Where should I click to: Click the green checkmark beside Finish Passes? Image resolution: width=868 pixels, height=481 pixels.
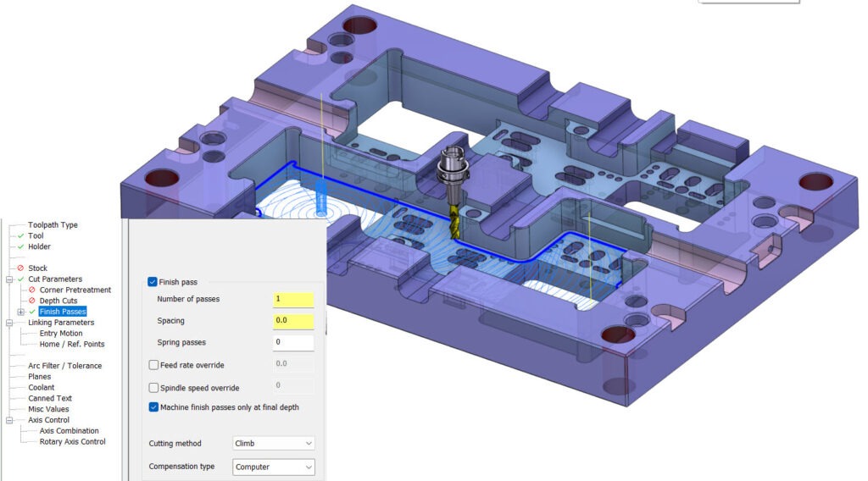click(x=32, y=312)
